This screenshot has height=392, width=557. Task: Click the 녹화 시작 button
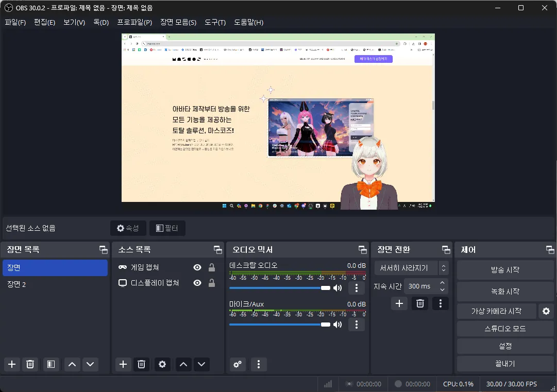click(504, 292)
